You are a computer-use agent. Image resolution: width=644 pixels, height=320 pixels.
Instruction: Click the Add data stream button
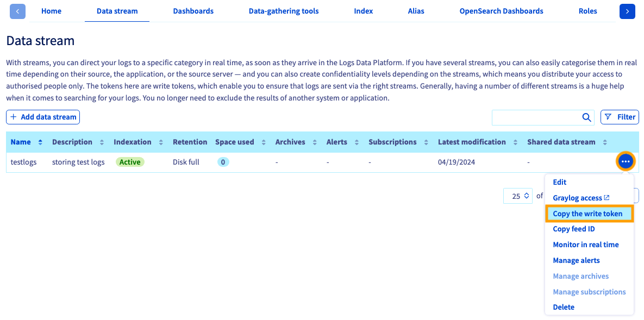pyautogui.click(x=43, y=117)
